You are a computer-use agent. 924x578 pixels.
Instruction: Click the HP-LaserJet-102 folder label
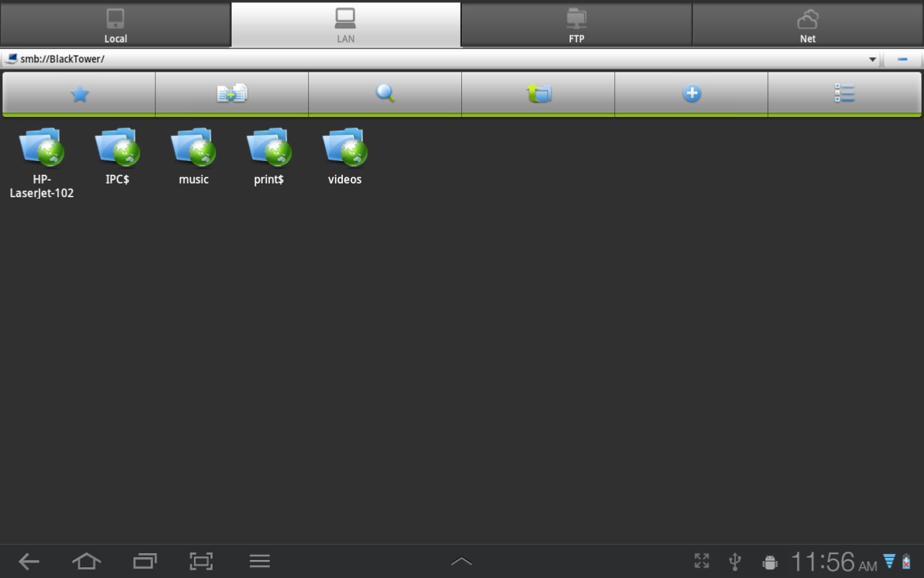[42, 186]
